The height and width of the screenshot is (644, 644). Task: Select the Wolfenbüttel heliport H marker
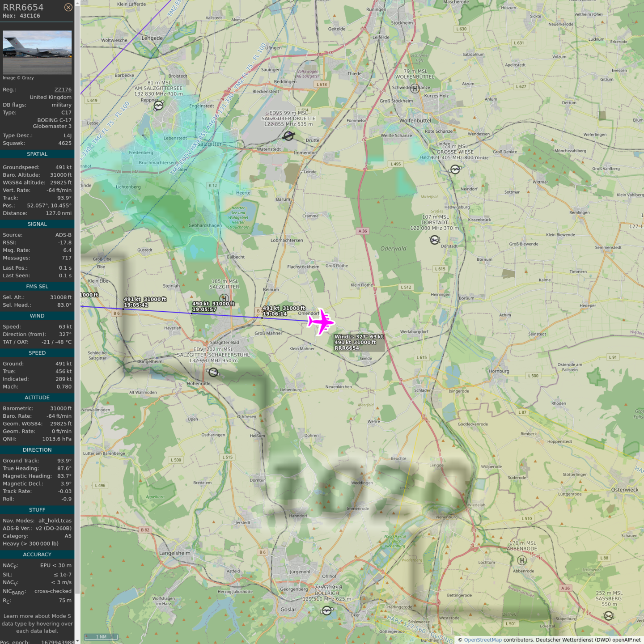click(x=415, y=89)
